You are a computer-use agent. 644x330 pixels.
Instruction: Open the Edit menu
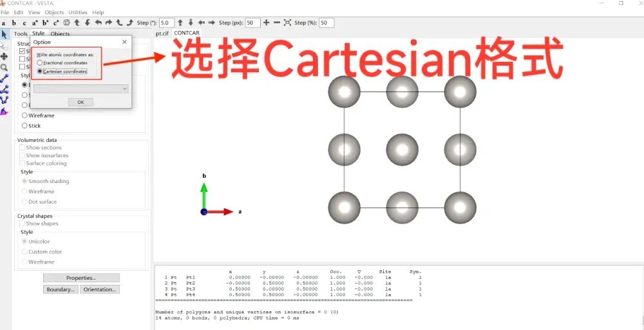click(x=19, y=12)
